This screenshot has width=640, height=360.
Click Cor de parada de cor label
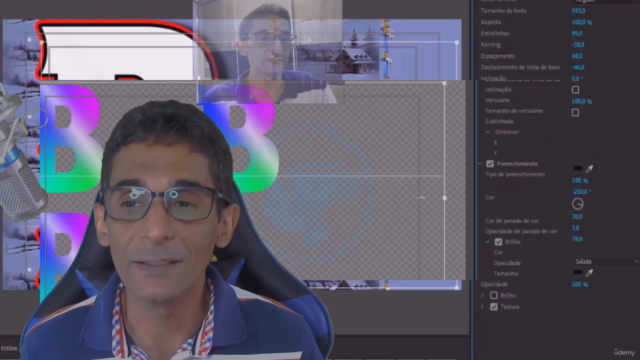pyautogui.click(x=512, y=221)
